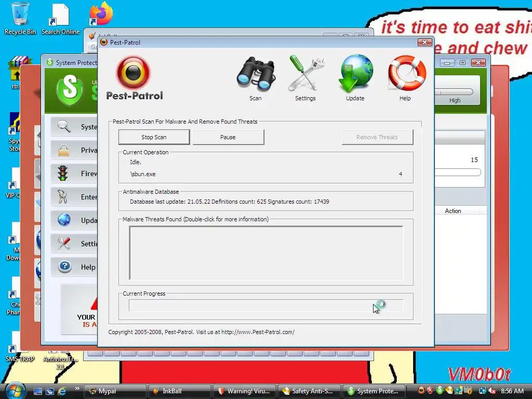Image resolution: width=532 pixels, height=399 pixels.
Task: Adjust the High protection slider in System Protector
Action: [x=454, y=91]
